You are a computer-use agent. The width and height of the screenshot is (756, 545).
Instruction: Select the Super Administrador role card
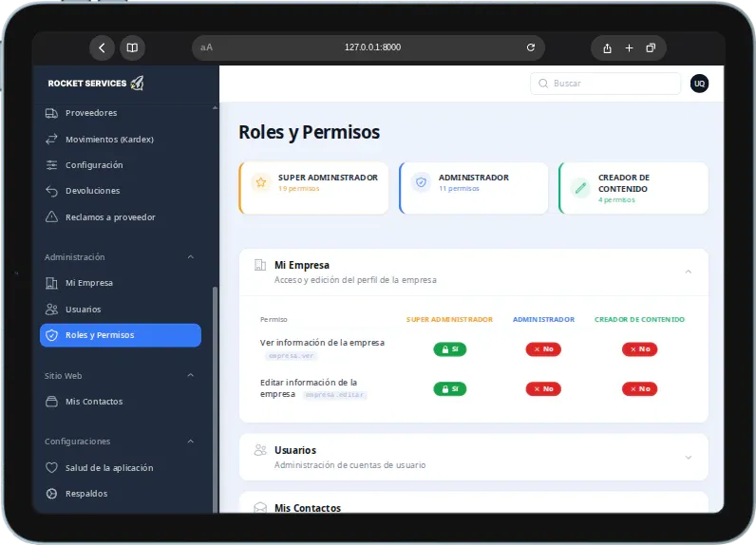[x=313, y=188]
